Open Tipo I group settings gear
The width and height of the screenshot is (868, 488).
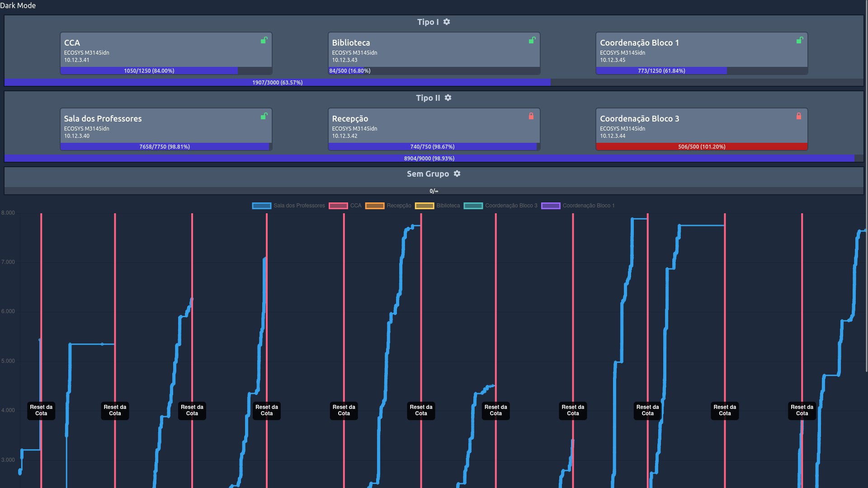point(447,22)
